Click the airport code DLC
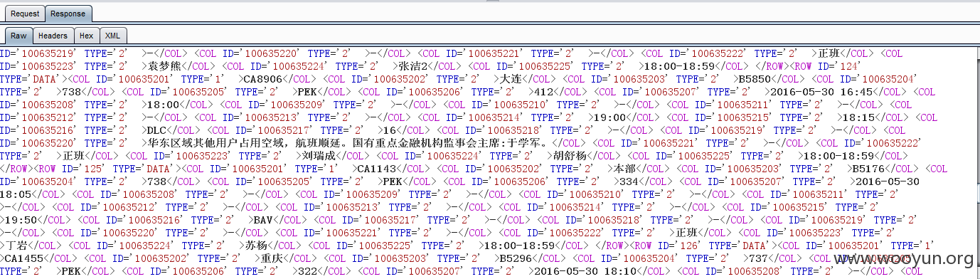Screen dimensions: 980x279 coord(156,130)
